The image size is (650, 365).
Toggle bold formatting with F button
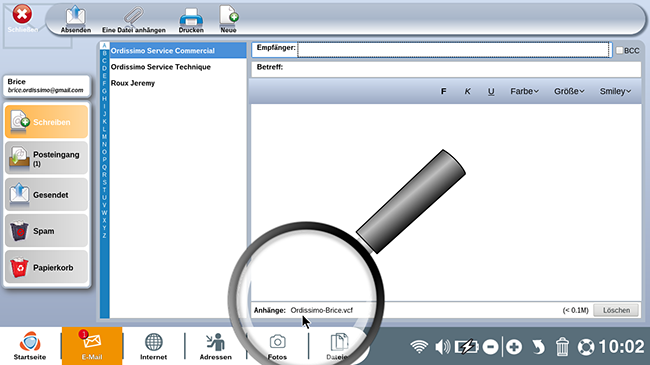click(x=444, y=91)
